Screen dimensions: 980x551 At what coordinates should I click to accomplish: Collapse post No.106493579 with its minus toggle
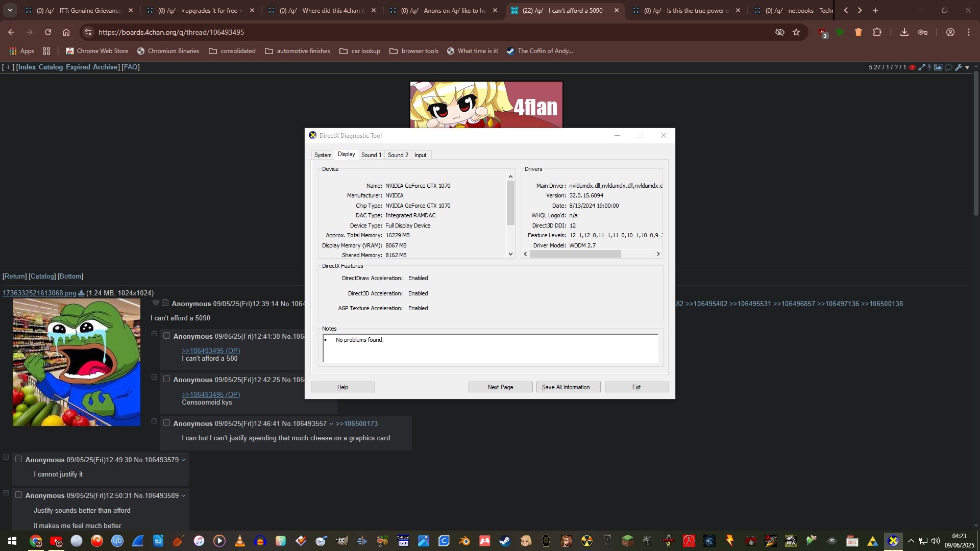coord(6,457)
